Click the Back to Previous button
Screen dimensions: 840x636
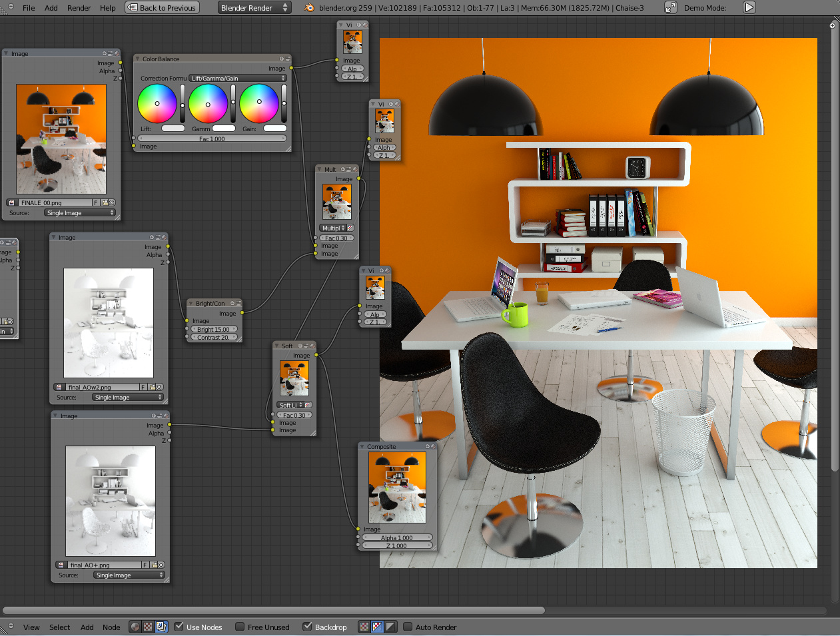pyautogui.click(x=163, y=8)
